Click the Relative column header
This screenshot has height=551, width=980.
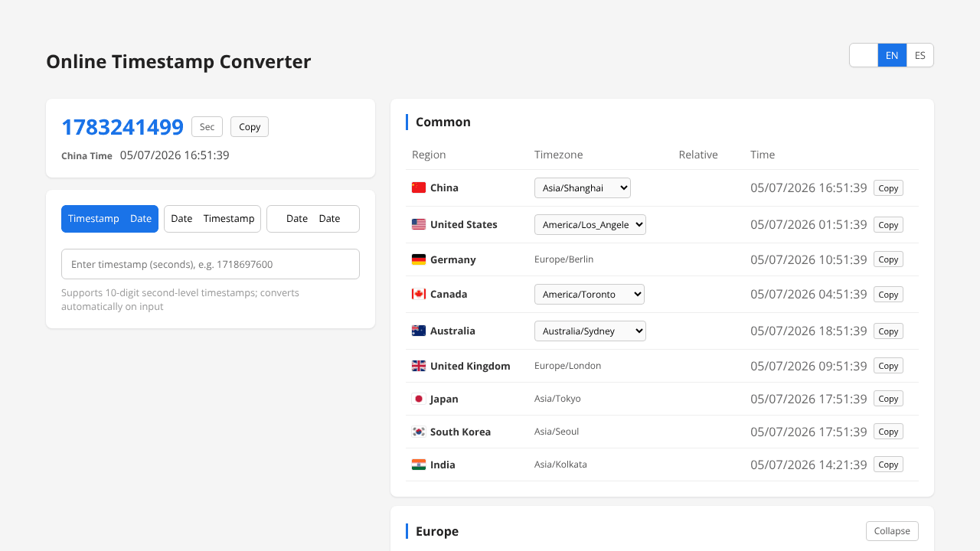[698, 155]
